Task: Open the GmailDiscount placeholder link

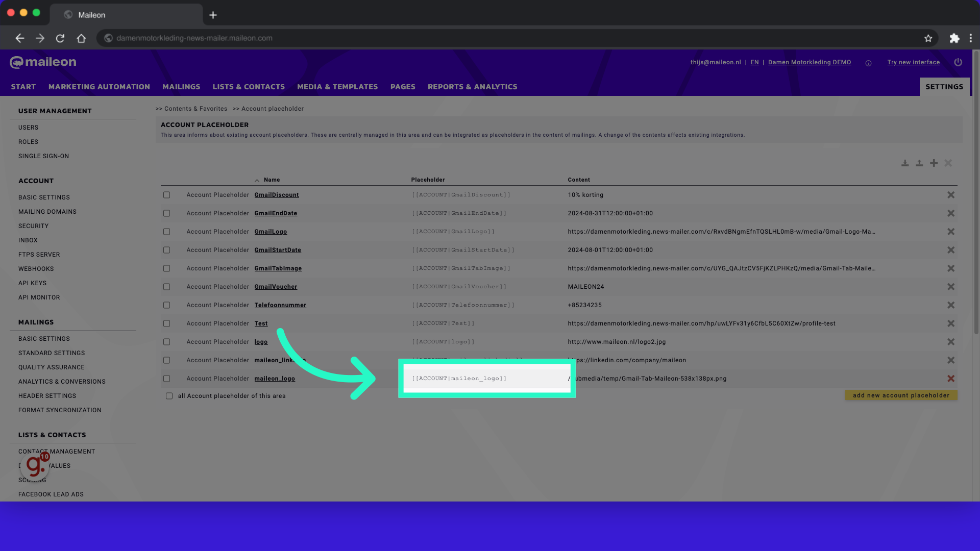Action: [x=277, y=195]
